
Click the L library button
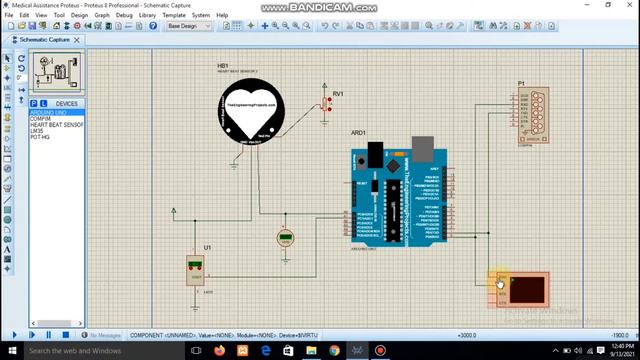tap(43, 104)
